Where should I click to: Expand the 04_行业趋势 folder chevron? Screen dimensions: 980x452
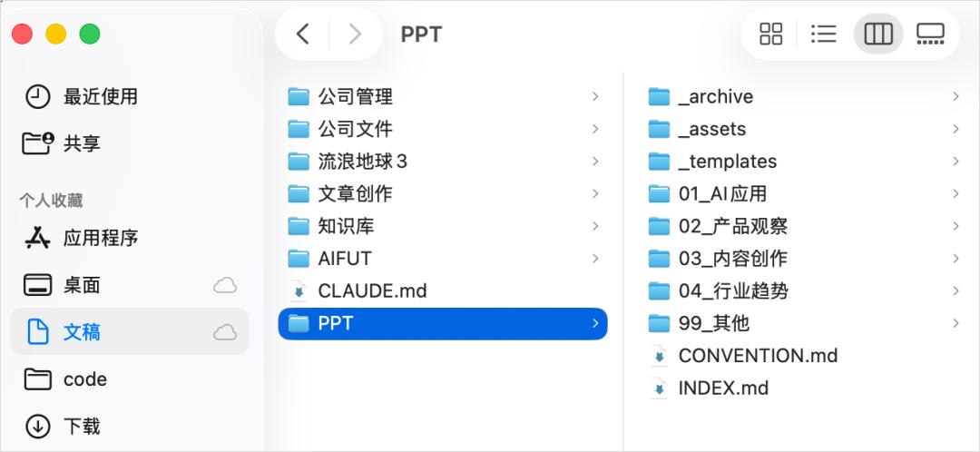(955, 290)
